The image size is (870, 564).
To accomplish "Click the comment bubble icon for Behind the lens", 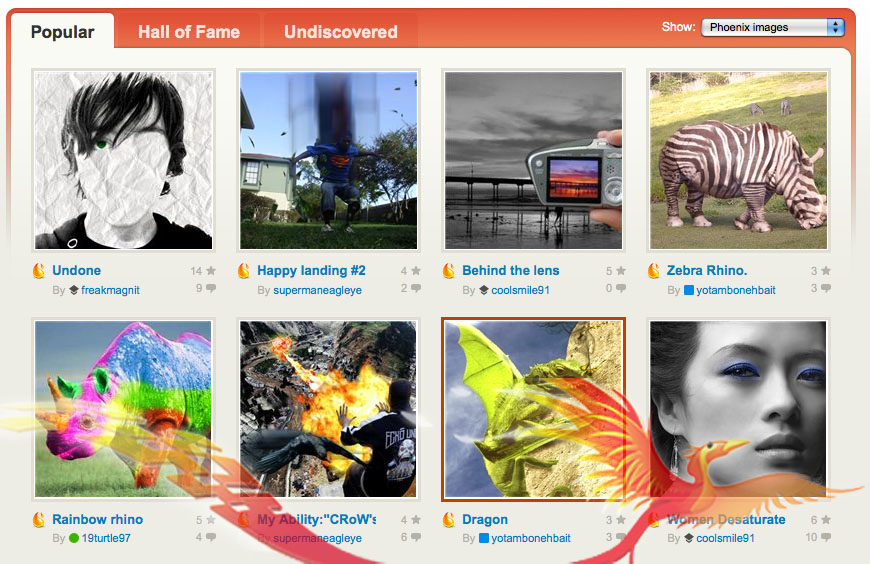I will pos(621,288).
